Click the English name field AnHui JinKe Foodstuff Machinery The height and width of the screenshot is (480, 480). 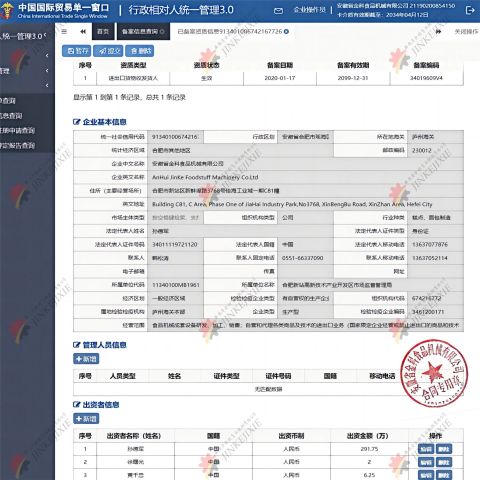coord(305,177)
